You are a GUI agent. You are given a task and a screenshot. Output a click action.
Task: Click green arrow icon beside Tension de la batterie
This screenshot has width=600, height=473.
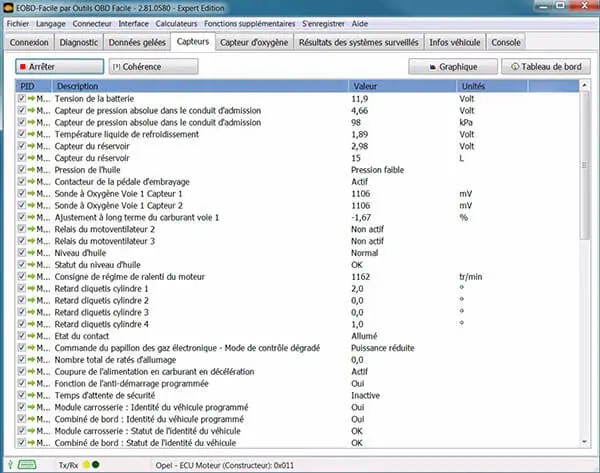pos(32,100)
